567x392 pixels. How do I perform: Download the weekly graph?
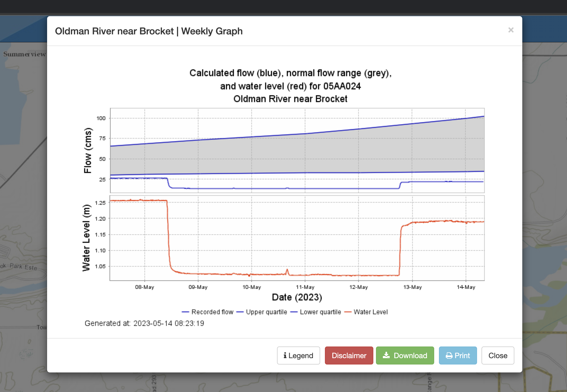(405, 355)
